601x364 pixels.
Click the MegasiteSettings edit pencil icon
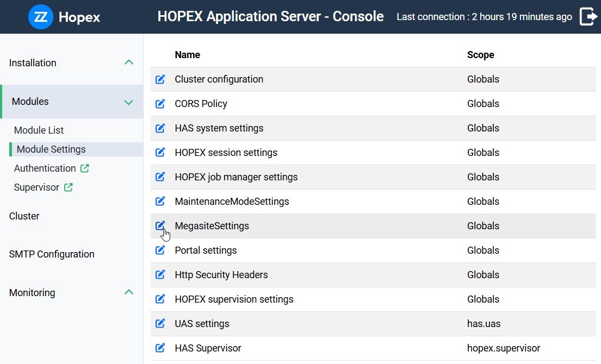160,226
